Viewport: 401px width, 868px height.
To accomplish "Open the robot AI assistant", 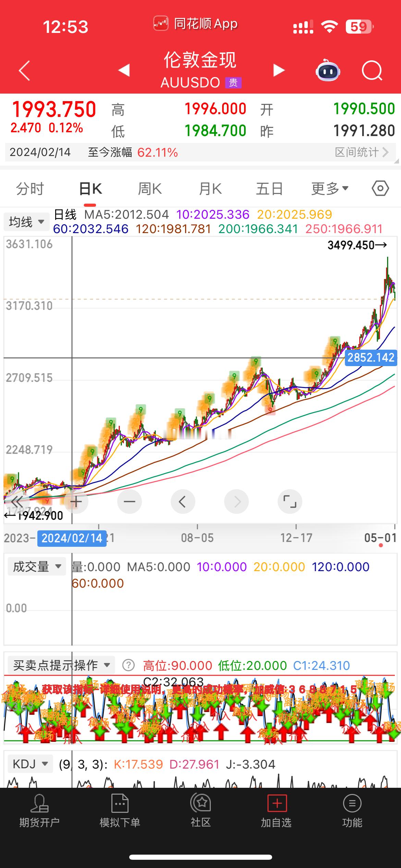I will point(328,70).
